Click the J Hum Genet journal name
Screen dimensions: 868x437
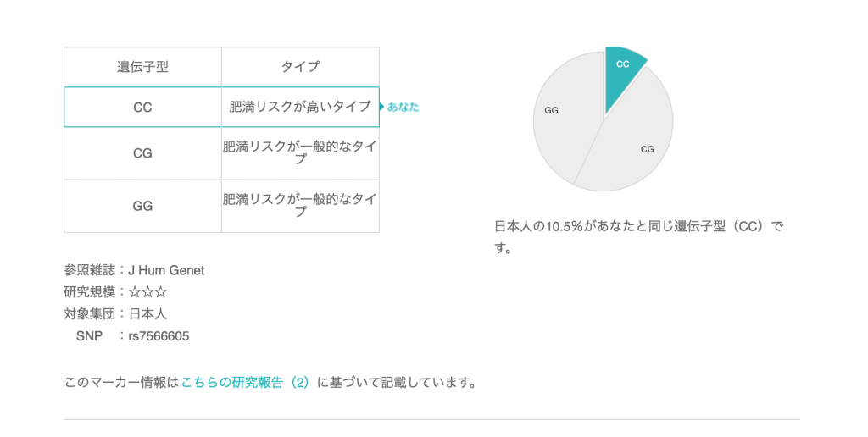[166, 270]
